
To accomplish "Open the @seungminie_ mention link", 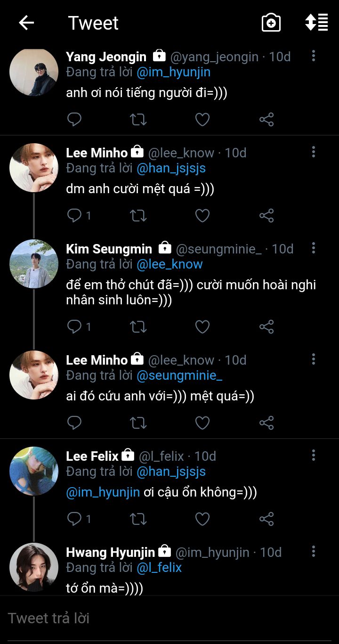I will [179, 375].
